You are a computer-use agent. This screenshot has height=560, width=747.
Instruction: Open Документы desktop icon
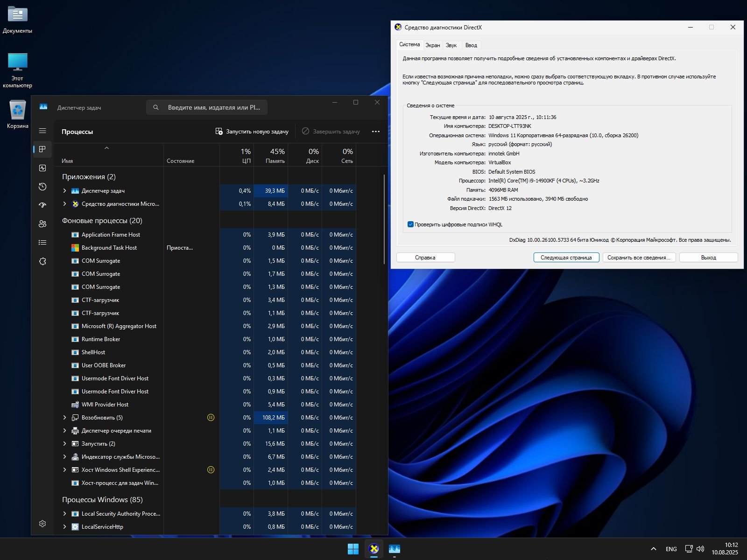(x=18, y=20)
